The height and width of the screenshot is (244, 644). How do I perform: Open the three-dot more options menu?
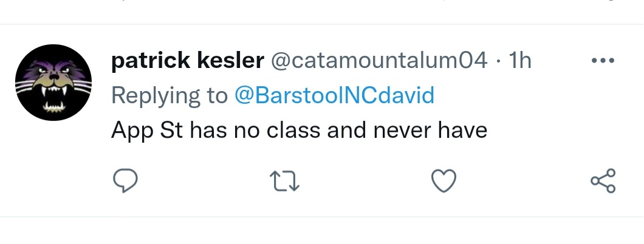[603, 61]
